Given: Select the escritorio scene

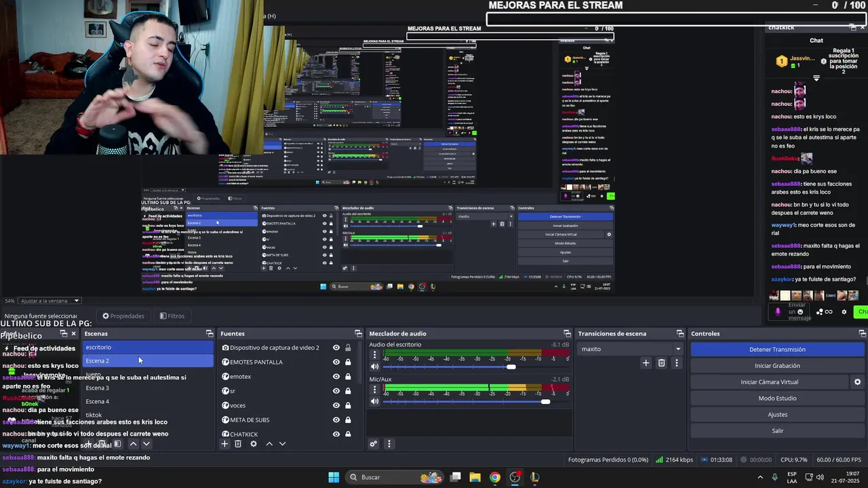Looking at the screenshot, I should [x=148, y=347].
